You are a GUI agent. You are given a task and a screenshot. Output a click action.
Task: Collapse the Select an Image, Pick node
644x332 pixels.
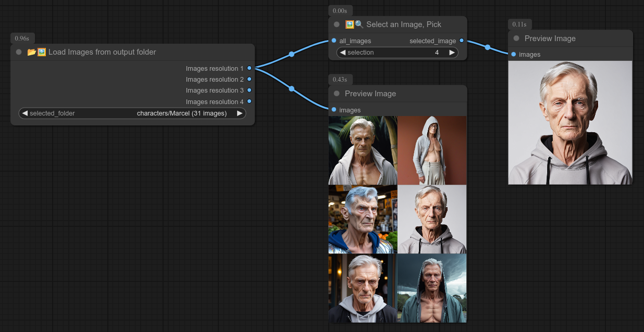tap(337, 24)
